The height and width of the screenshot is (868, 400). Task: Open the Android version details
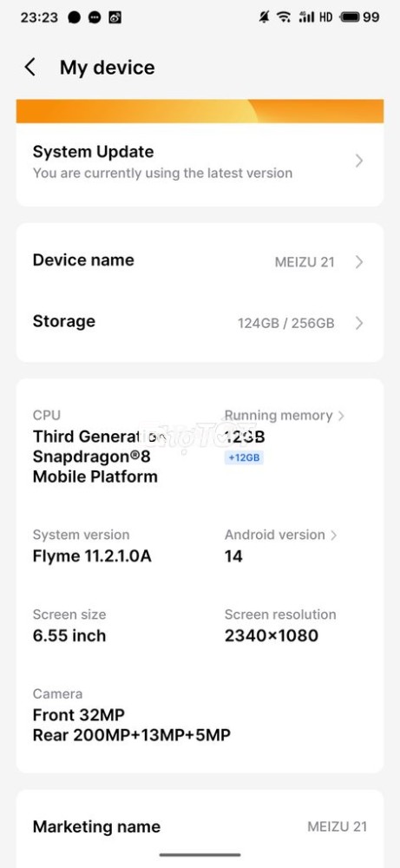280,535
